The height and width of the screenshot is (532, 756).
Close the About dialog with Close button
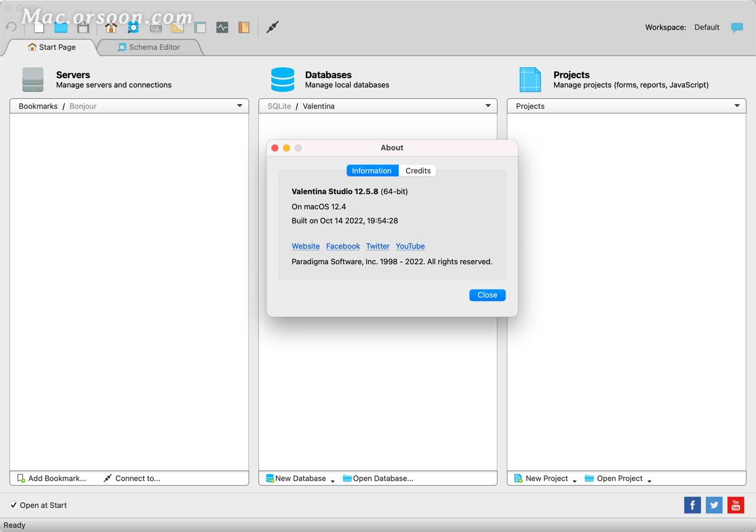(x=488, y=295)
